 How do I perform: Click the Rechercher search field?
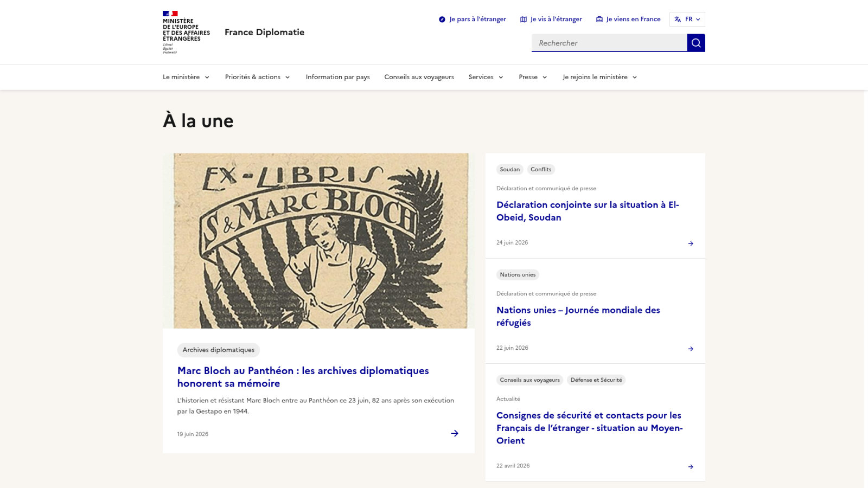[609, 43]
